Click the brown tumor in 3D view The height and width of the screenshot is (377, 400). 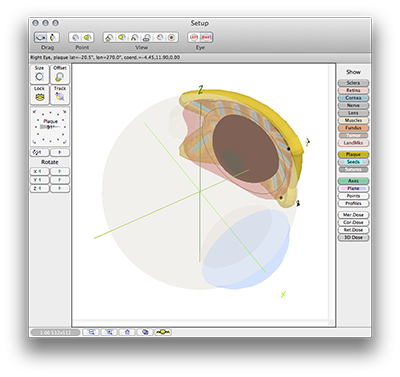245,149
